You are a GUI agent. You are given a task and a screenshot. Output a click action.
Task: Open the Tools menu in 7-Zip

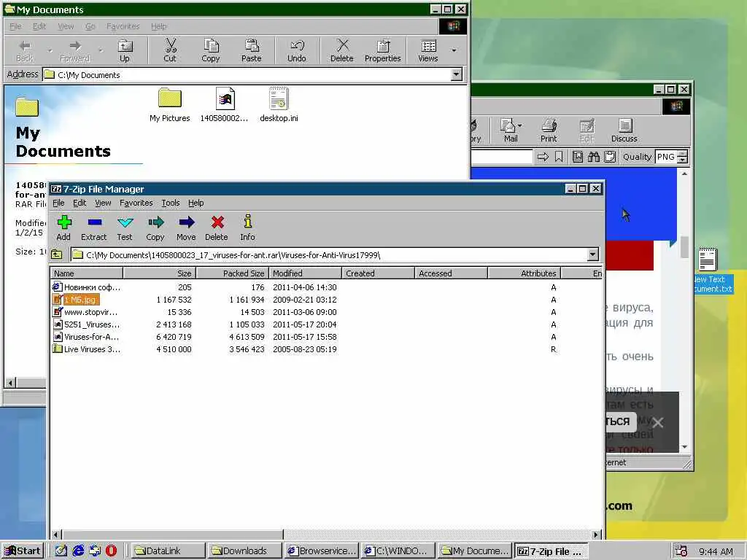coord(171,203)
